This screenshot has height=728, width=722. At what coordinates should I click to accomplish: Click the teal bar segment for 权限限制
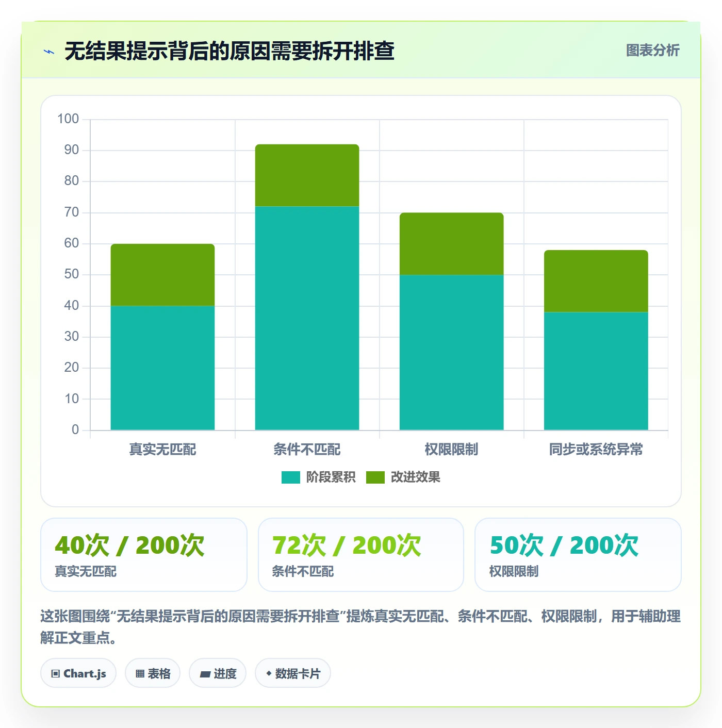tap(451, 352)
